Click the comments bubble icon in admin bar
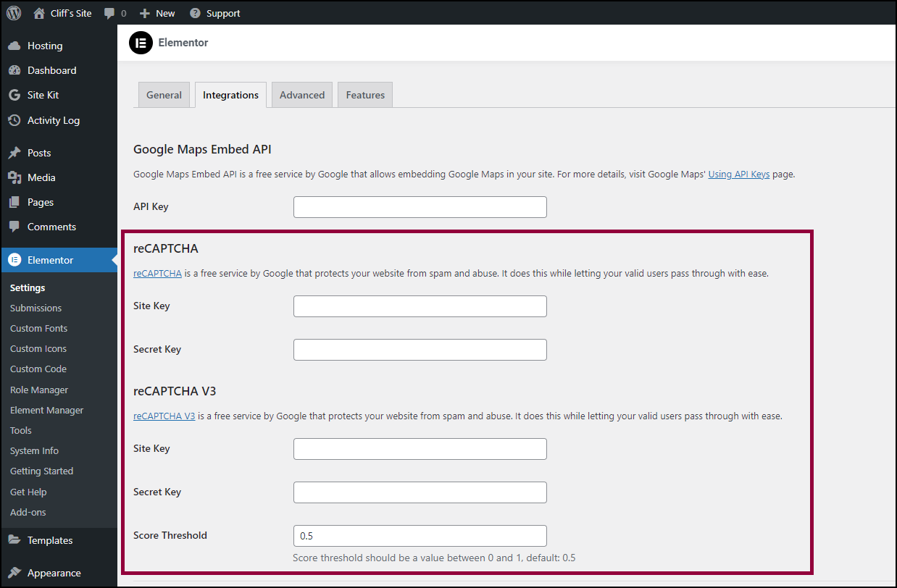This screenshot has height=588, width=897. 109,13
